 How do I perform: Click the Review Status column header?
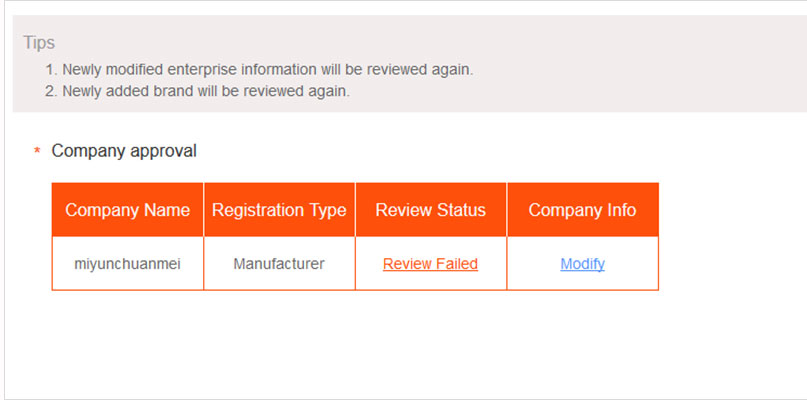click(x=430, y=210)
